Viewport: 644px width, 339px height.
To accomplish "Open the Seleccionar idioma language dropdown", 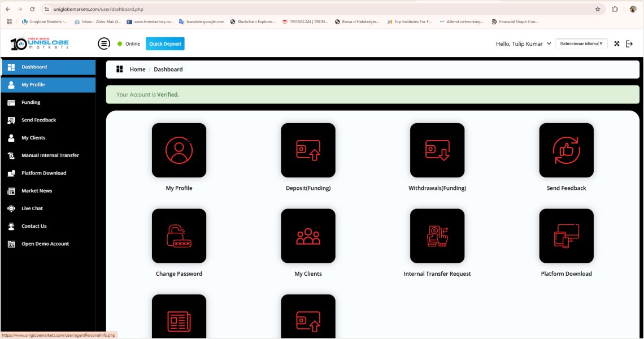I will pos(581,44).
